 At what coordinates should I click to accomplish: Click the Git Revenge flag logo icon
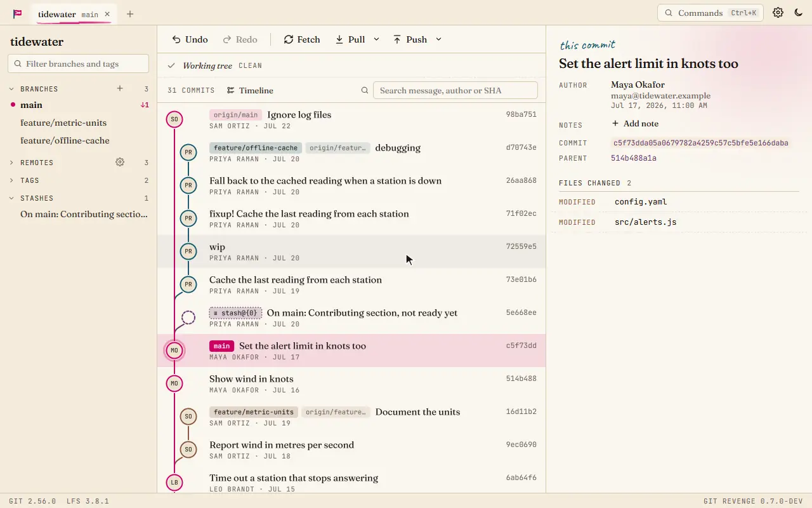click(x=18, y=13)
